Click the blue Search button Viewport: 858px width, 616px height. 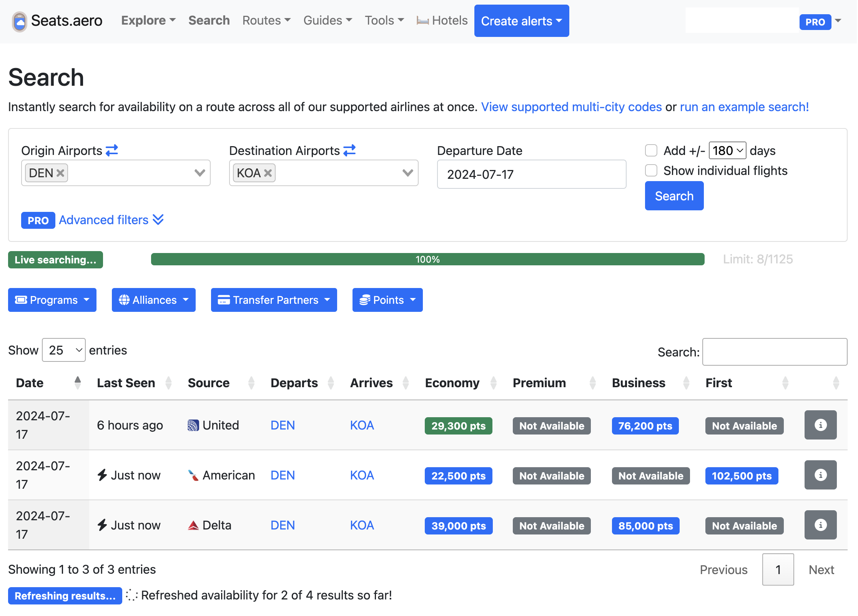pyautogui.click(x=674, y=196)
